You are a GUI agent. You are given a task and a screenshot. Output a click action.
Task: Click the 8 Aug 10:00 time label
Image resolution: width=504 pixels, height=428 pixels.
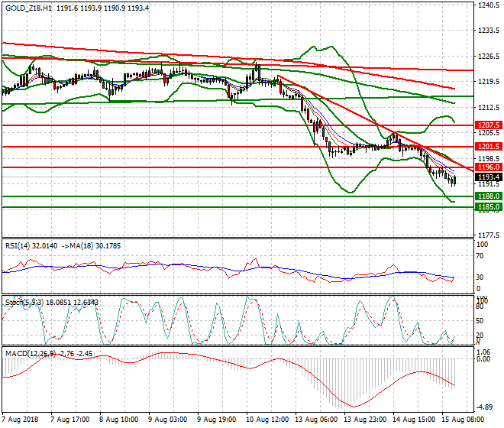(x=118, y=420)
